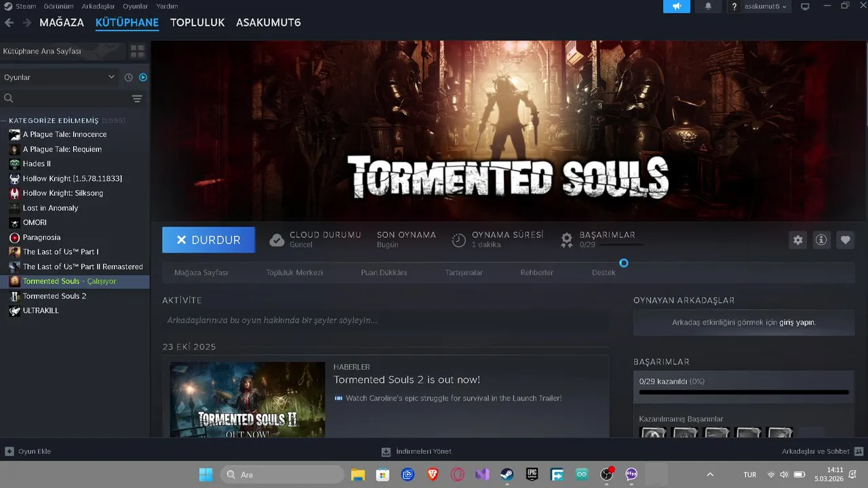Open the Görünüm menu
This screenshot has height=488, width=868.
58,6
